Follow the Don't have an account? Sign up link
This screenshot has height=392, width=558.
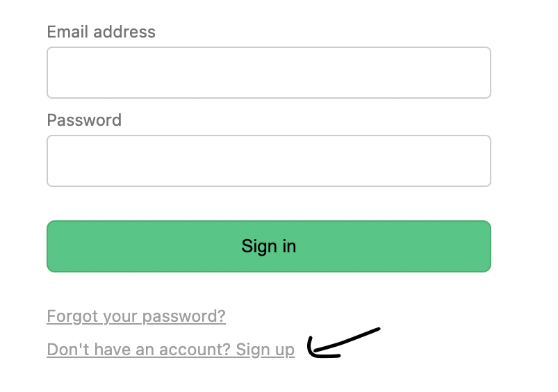(x=170, y=349)
